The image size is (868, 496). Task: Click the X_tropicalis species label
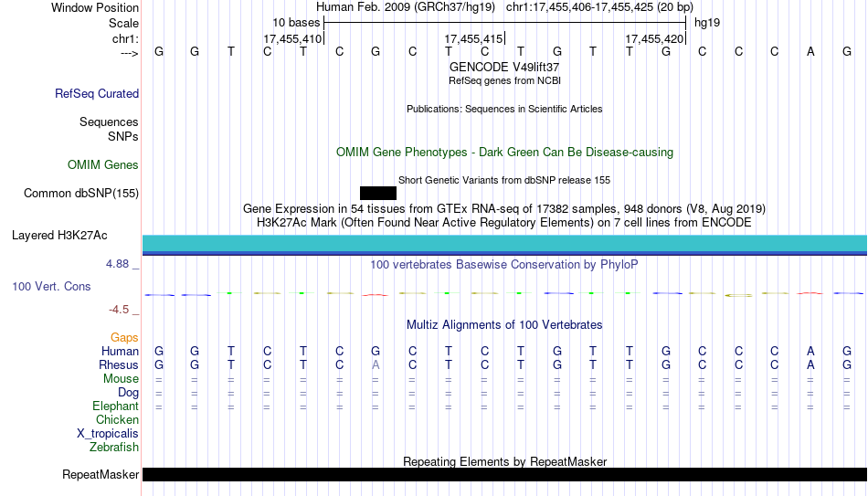click(x=108, y=434)
